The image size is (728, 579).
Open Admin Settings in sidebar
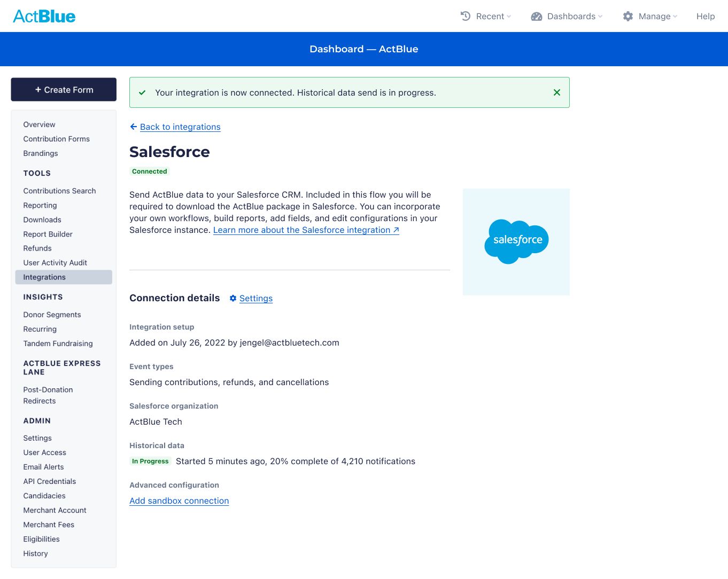[37, 438]
